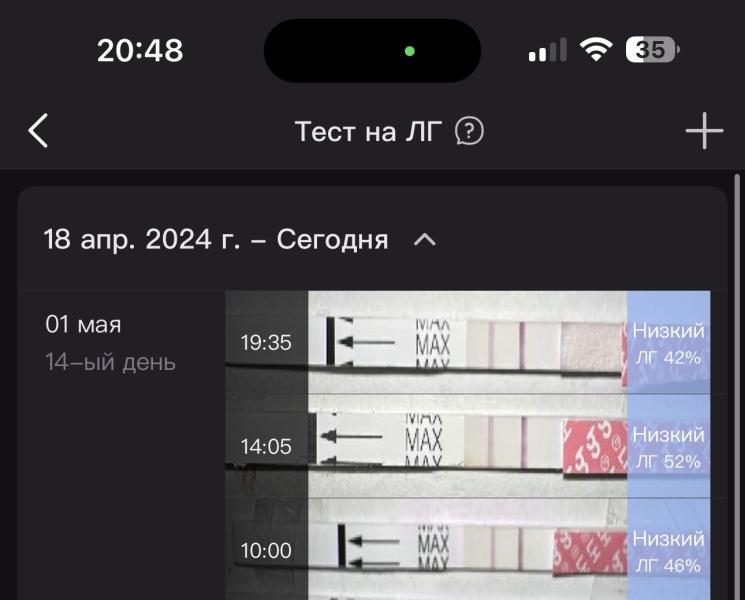The image size is (745, 600).
Task: Click the vertical scrollbar on right edge
Action: 737,387
